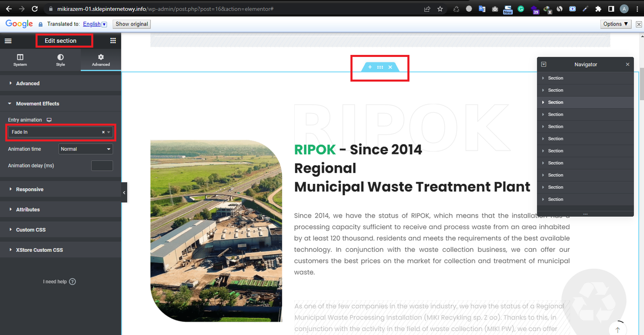
Task: Open the Google Translate extension
Action: pos(482,9)
